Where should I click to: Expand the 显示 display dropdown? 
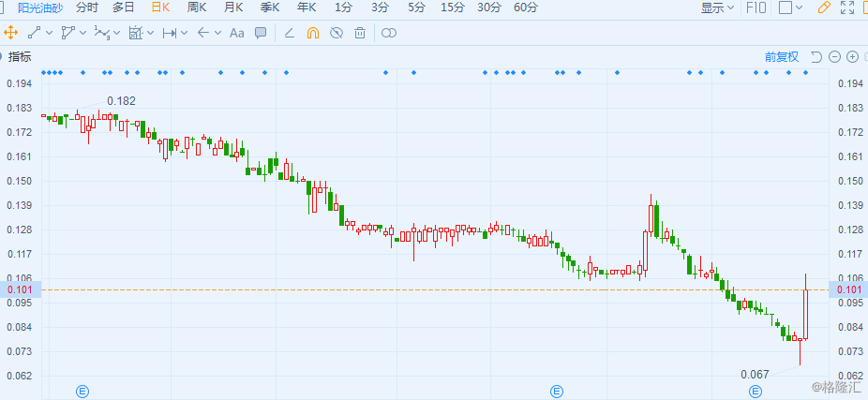718,8
